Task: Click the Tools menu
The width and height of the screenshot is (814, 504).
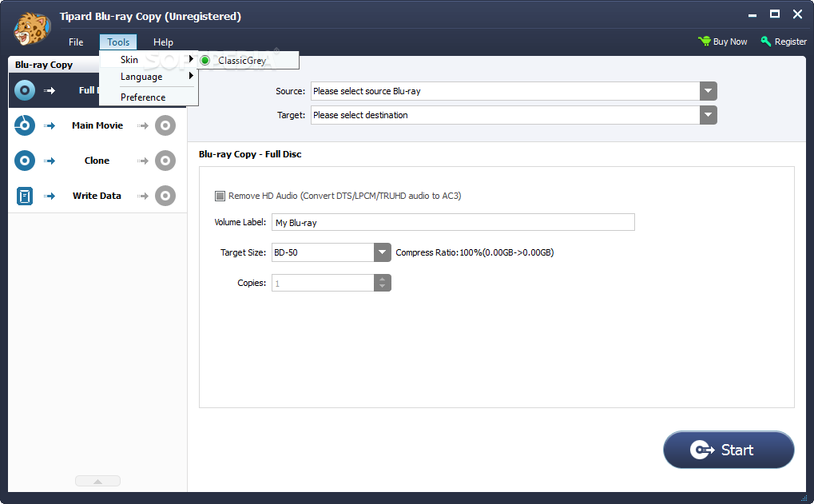Action: [x=118, y=42]
